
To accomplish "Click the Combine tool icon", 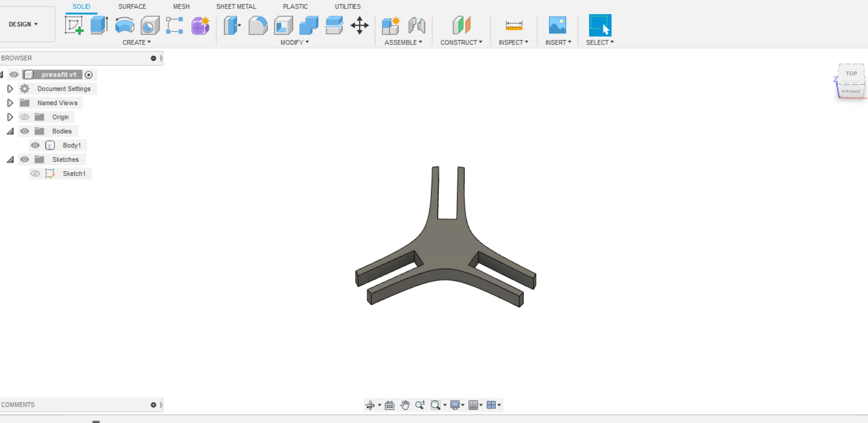I will (309, 25).
